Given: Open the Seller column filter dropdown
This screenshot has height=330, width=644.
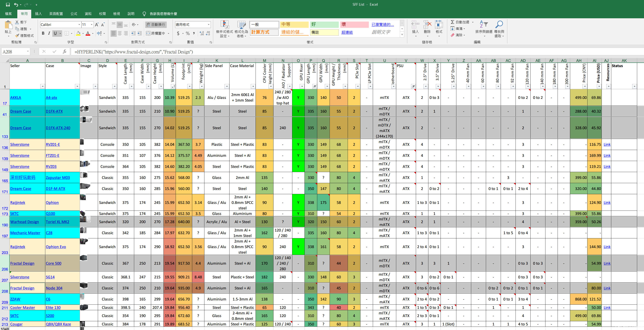Looking at the screenshot, I should tap(42, 86).
